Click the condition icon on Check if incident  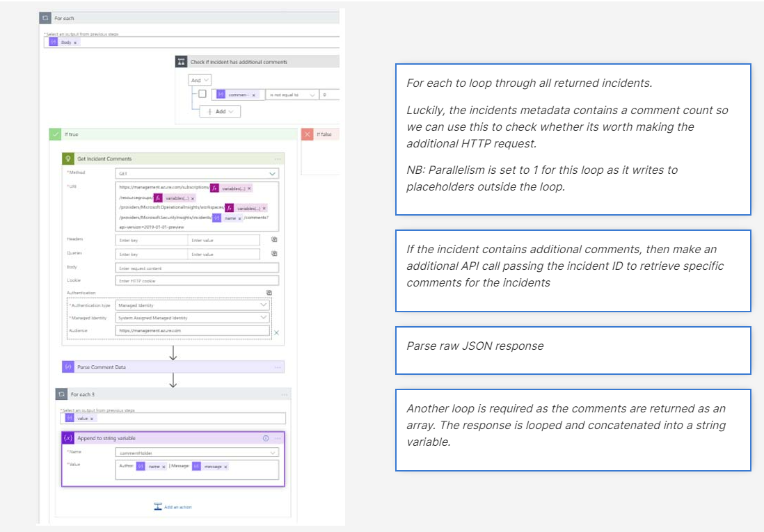(182, 61)
